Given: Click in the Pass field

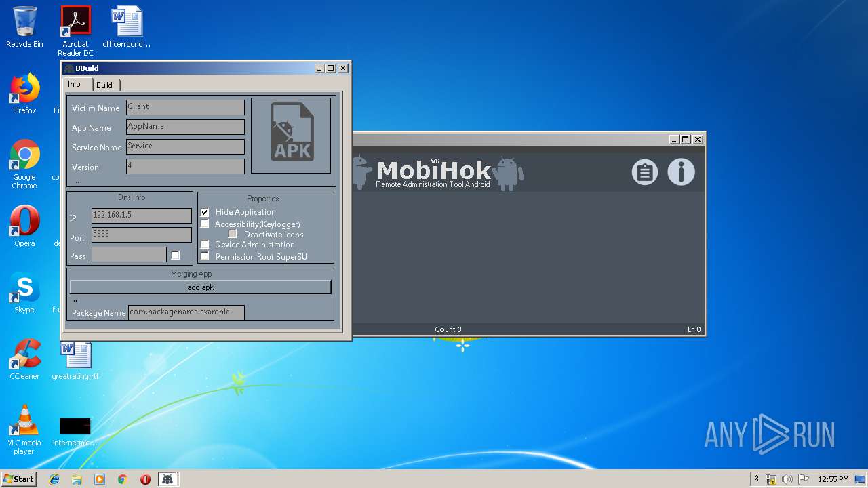Looking at the screenshot, I should [129, 255].
